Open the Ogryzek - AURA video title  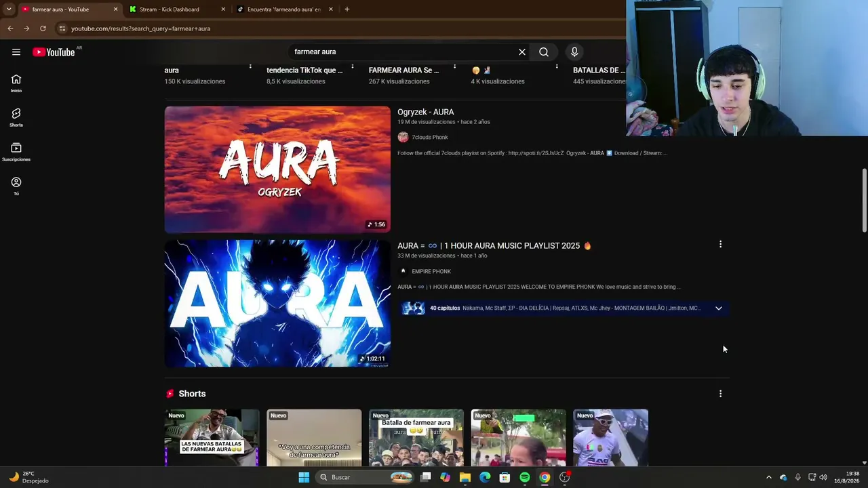point(426,112)
